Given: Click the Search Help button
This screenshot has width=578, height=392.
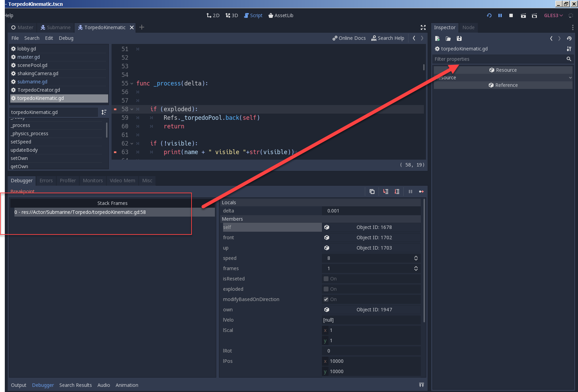Looking at the screenshot, I should 388,38.
